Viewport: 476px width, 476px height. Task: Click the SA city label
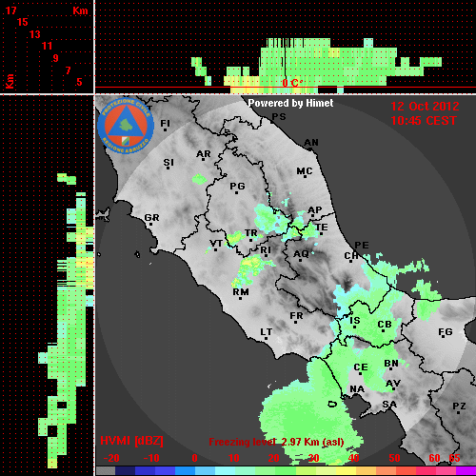389,405
